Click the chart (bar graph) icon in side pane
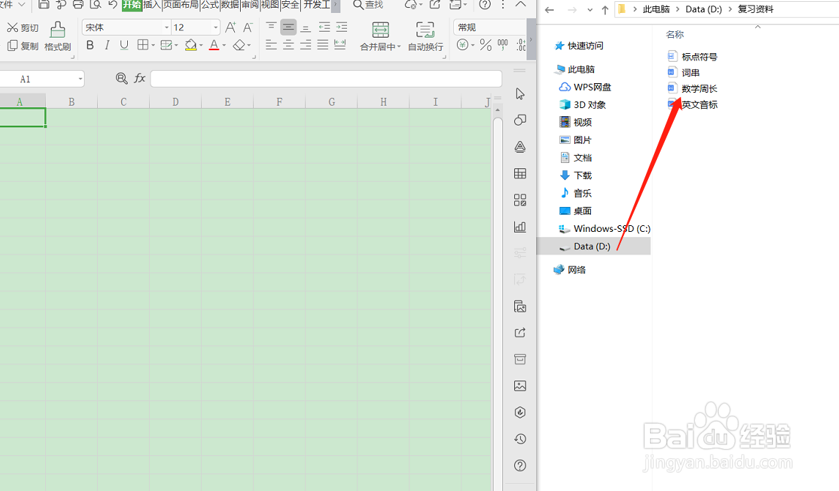839x491 pixels. tap(520, 227)
